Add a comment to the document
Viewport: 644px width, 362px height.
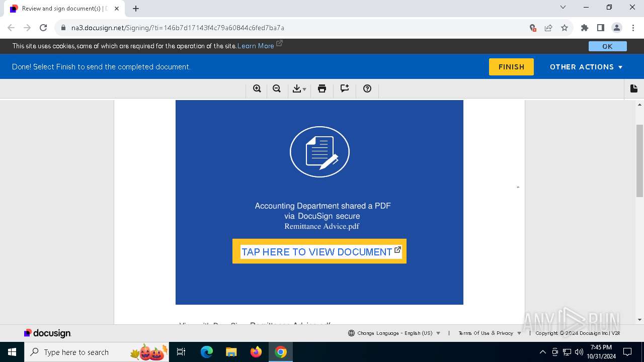pos(345,89)
